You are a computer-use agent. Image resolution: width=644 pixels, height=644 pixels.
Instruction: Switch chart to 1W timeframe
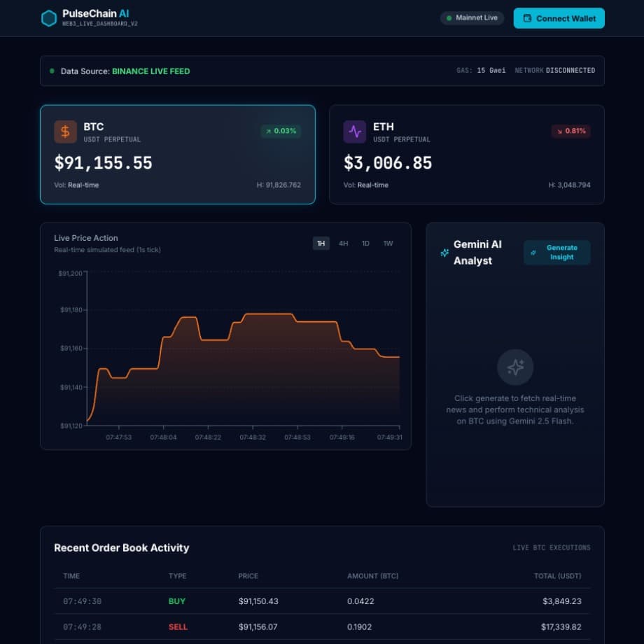[388, 244]
